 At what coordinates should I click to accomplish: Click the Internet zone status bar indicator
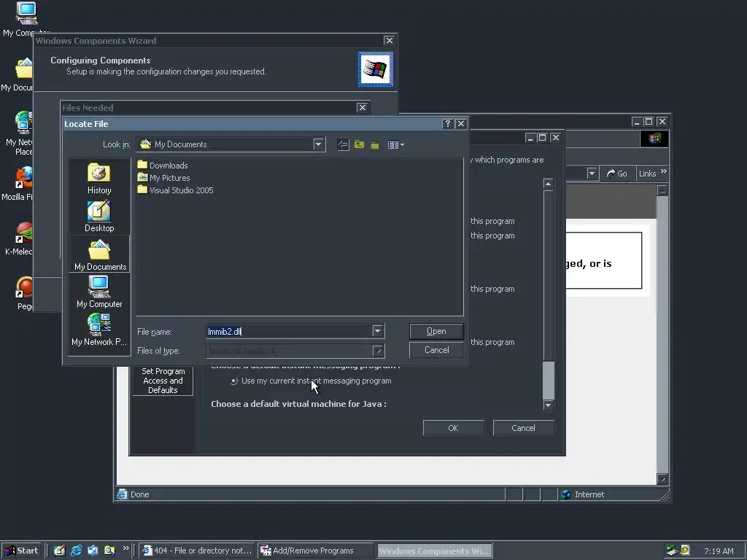tap(583, 494)
